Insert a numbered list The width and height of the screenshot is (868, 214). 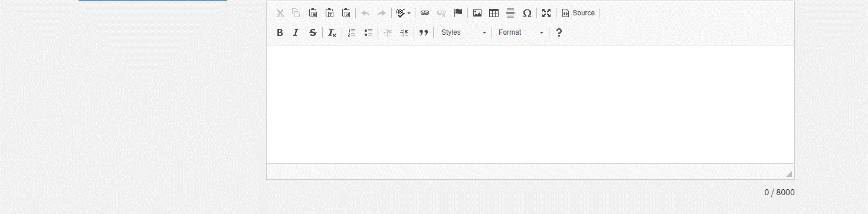coord(352,32)
